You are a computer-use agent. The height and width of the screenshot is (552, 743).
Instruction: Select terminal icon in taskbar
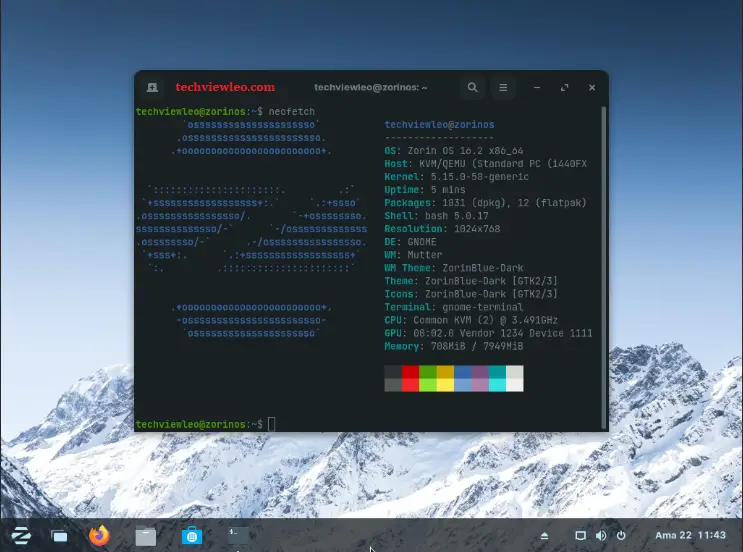click(x=238, y=536)
